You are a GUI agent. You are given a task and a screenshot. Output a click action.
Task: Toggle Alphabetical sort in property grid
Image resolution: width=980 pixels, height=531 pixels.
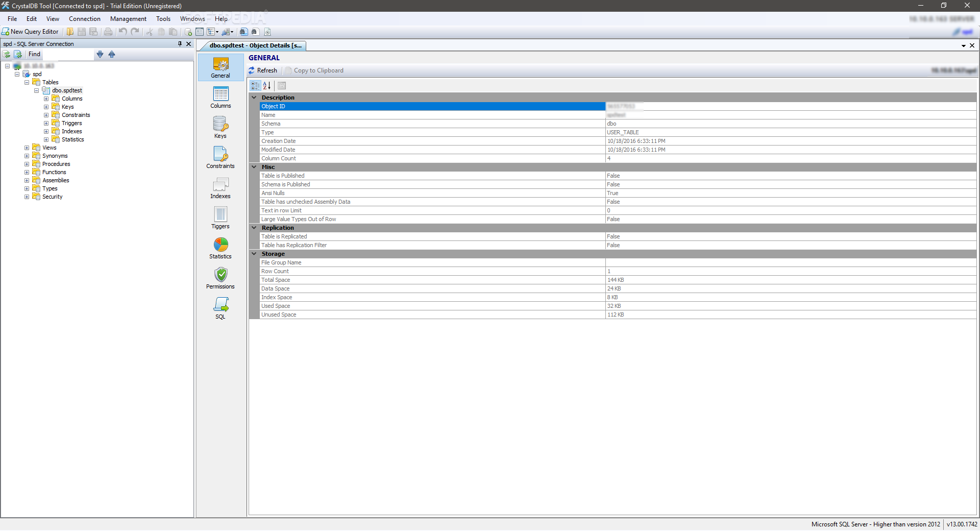[x=267, y=86]
